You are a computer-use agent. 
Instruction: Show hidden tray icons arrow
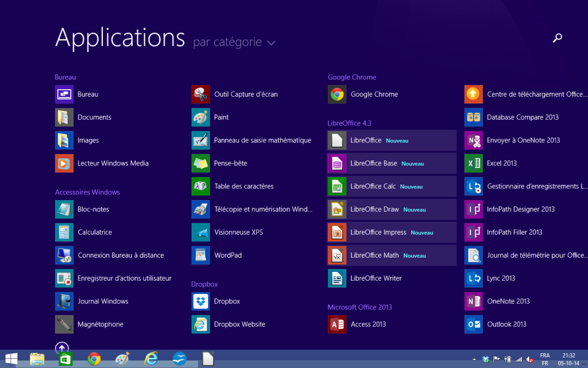(474, 360)
